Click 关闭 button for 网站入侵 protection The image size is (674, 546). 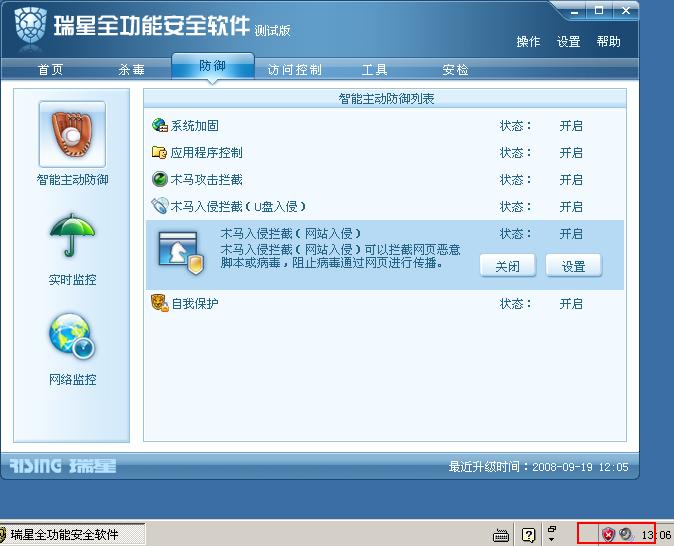click(x=508, y=266)
